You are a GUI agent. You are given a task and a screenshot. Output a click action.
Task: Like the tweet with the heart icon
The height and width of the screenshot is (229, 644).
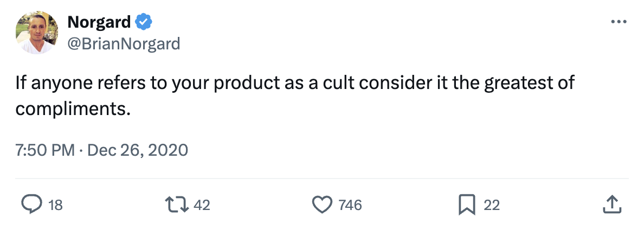click(x=323, y=205)
